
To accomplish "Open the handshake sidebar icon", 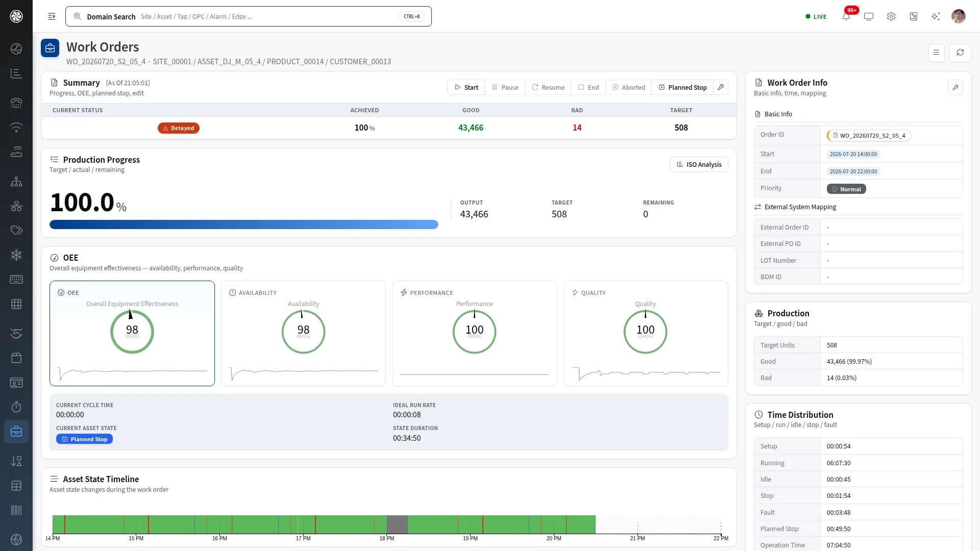I will point(16,334).
